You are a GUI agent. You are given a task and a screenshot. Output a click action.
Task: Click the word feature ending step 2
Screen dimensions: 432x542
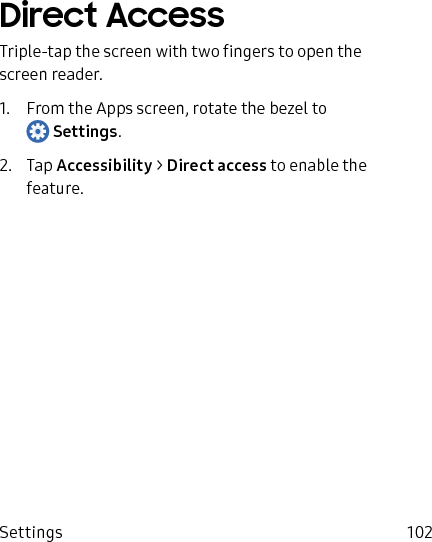coord(53,188)
